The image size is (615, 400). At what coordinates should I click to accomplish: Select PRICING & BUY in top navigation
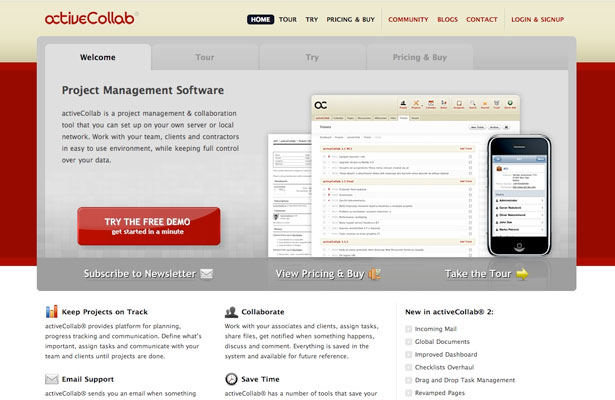point(351,19)
